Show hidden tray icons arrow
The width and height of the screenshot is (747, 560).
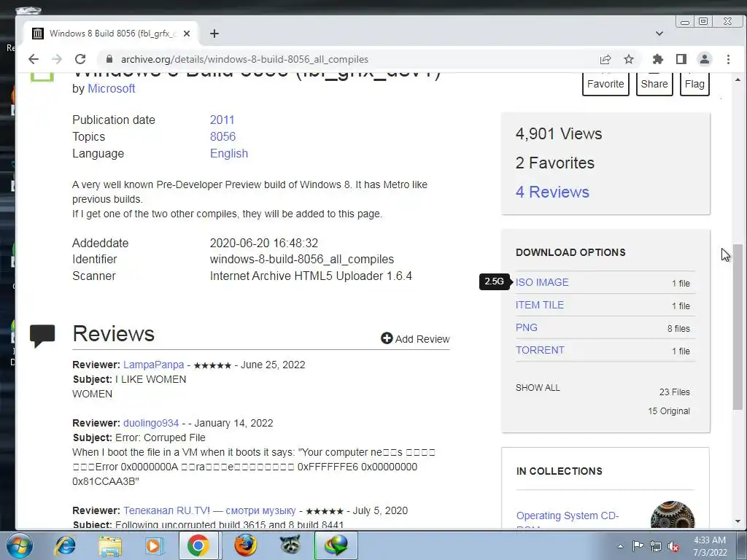click(x=620, y=546)
